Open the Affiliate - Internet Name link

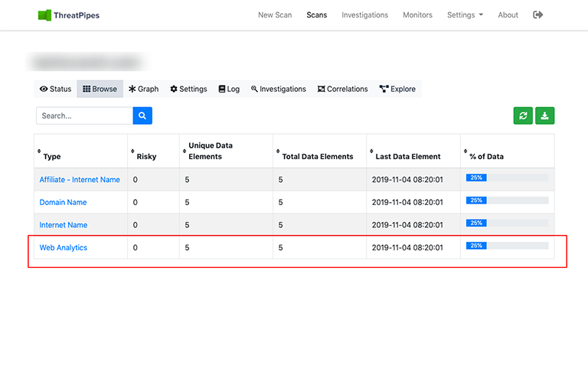coord(80,180)
